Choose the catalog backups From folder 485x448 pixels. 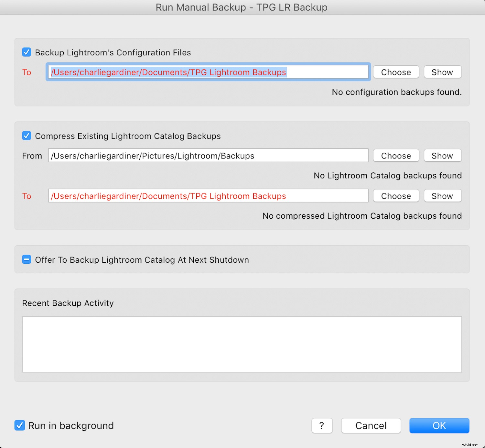point(396,156)
